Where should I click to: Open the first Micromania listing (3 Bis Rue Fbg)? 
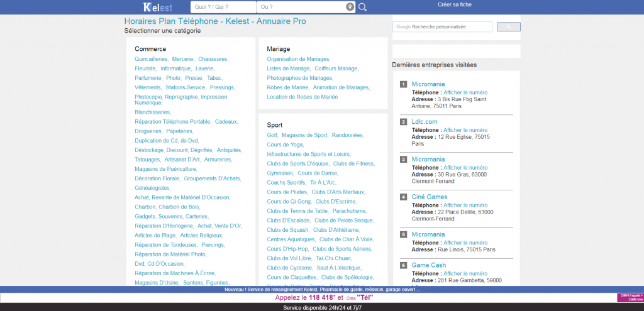(x=428, y=84)
